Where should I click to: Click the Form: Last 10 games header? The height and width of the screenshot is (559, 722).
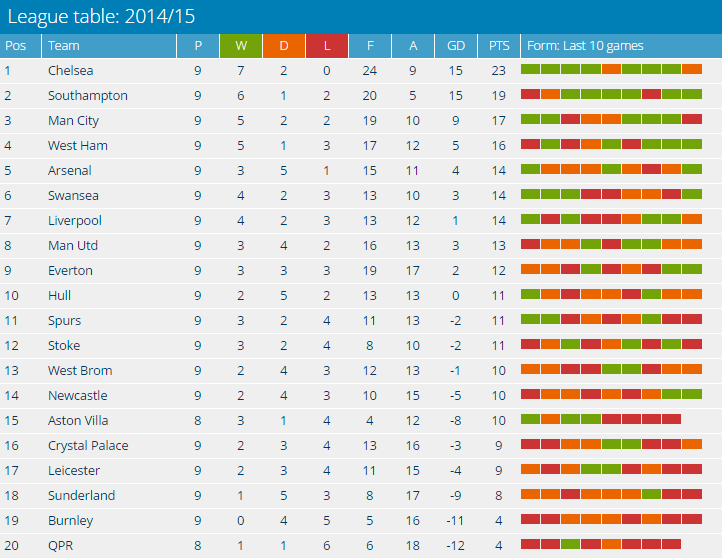coord(585,46)
